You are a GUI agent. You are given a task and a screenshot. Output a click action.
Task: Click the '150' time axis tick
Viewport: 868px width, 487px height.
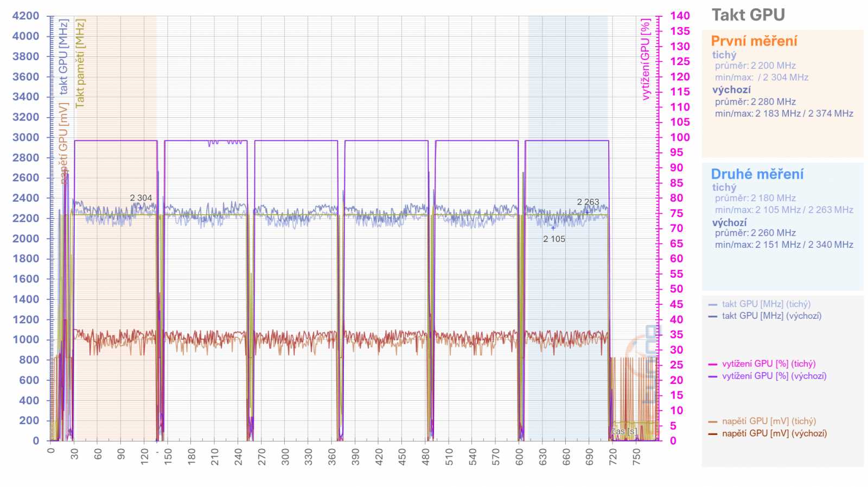[x=168, y=456]
